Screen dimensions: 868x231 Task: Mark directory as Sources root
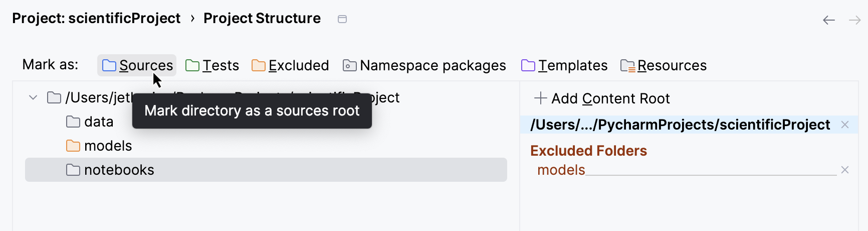[x=137, y=65]
